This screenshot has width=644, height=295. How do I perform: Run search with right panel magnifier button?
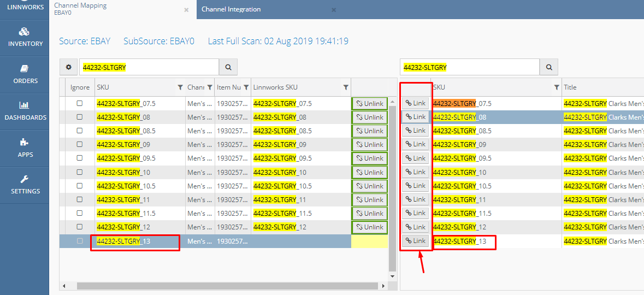(549, 67)
